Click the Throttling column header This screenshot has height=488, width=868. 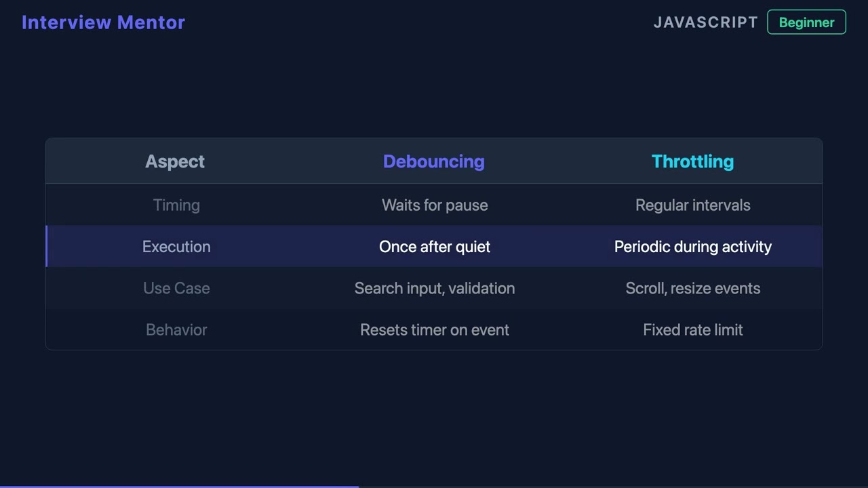point(692,161)
